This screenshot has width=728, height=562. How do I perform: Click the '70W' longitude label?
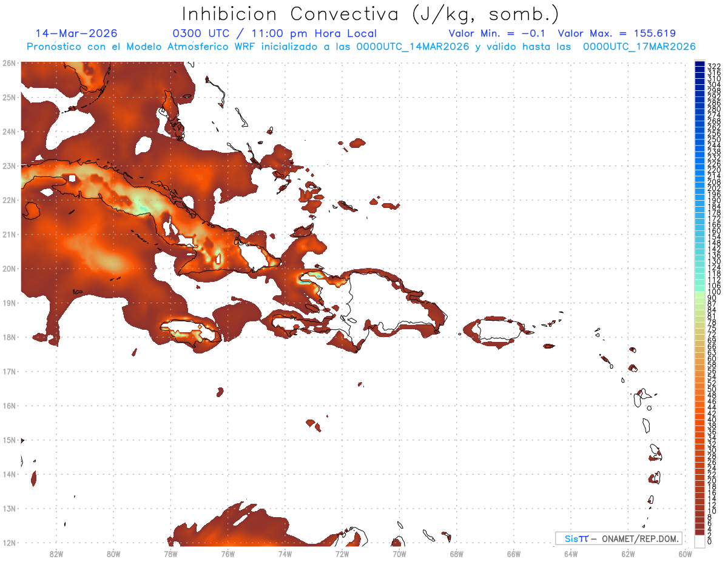(x=399, y=554)
